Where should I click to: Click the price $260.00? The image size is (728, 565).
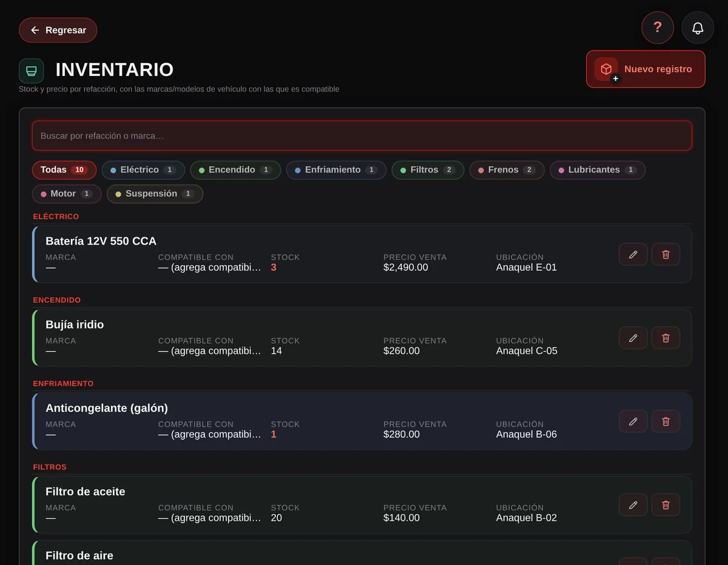402,351
